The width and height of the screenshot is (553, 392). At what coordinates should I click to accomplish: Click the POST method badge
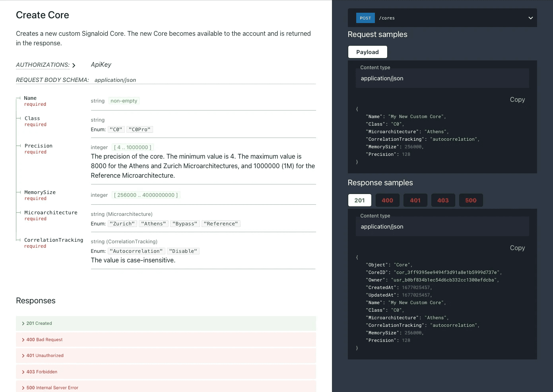click(365, 18)
